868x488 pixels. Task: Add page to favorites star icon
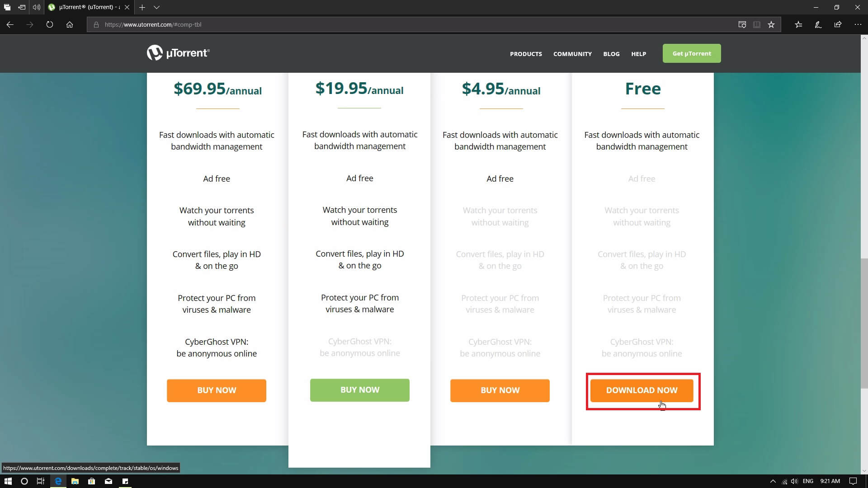pos(771,24)
